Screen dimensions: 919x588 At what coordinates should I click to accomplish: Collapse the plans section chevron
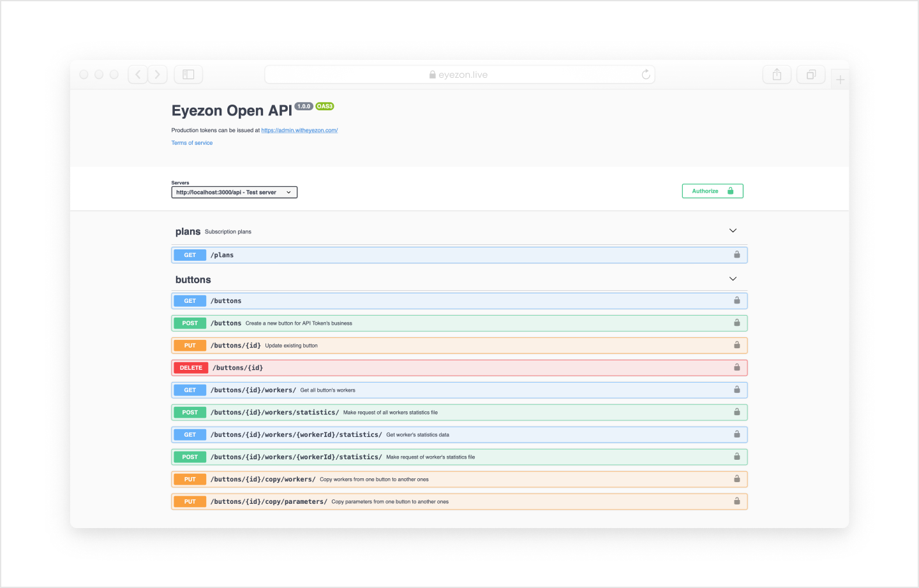(x=733, y=231)
